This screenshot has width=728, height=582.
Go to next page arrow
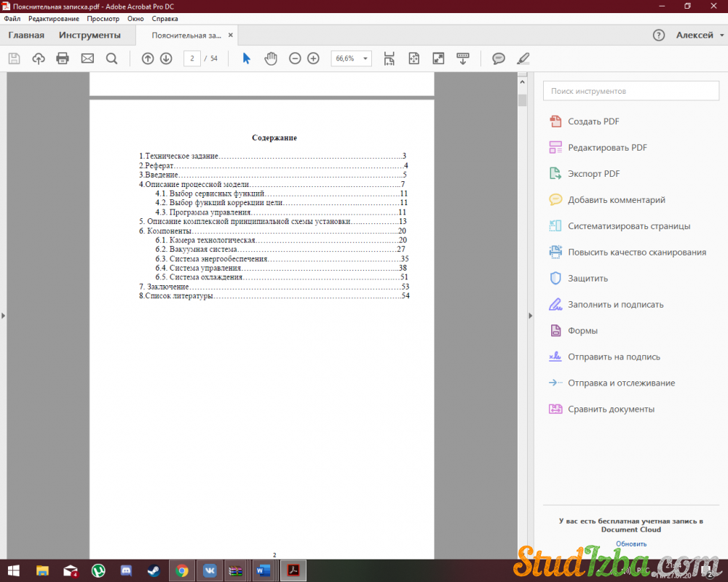[166, 58]
